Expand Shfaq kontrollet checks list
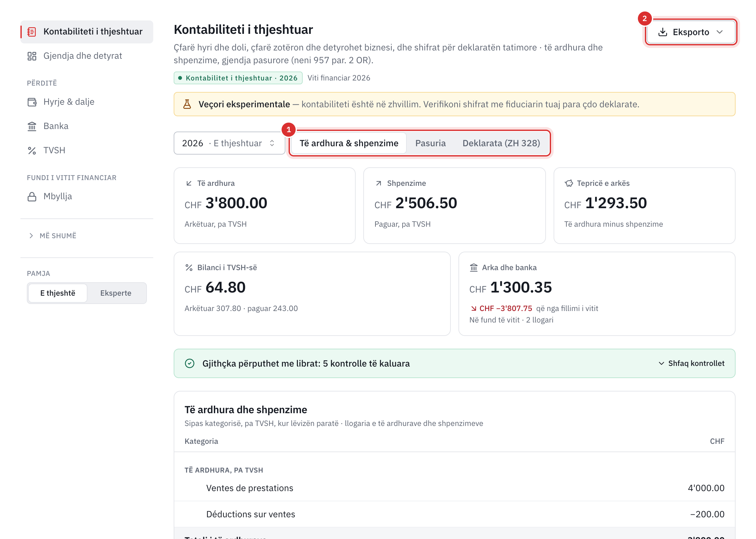 pos(691,363)
